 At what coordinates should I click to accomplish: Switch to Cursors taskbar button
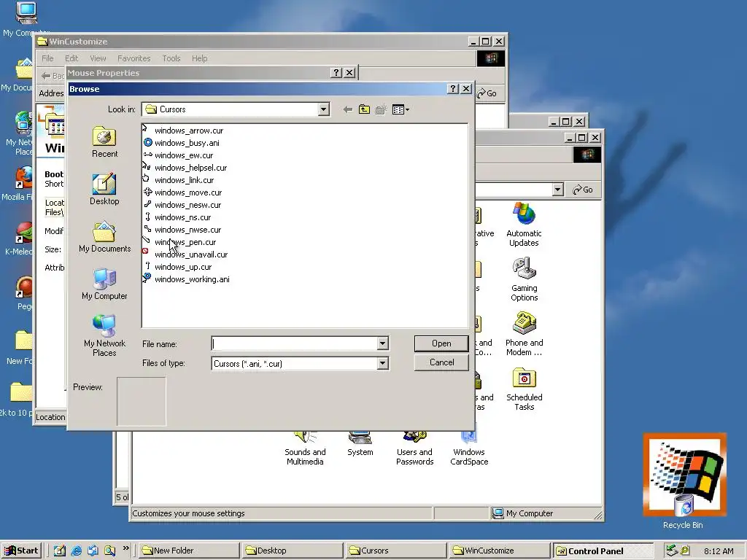[395, 551]
